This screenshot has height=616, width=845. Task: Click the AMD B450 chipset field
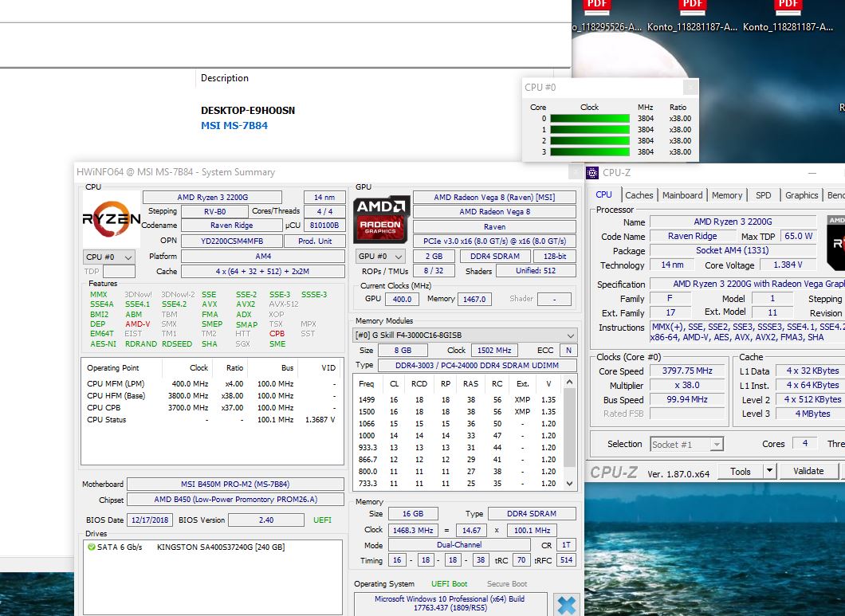(x=235, y=500)
